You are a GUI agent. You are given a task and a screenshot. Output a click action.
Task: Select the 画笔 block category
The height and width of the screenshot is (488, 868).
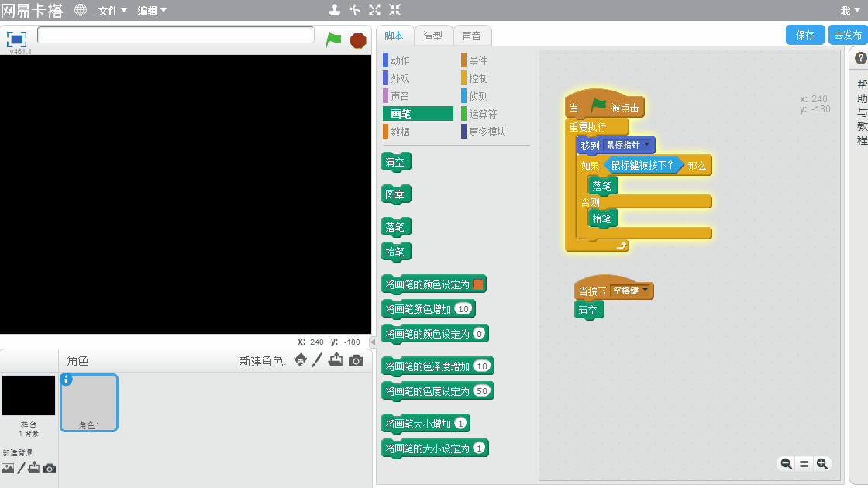click(x=418, y=113)
